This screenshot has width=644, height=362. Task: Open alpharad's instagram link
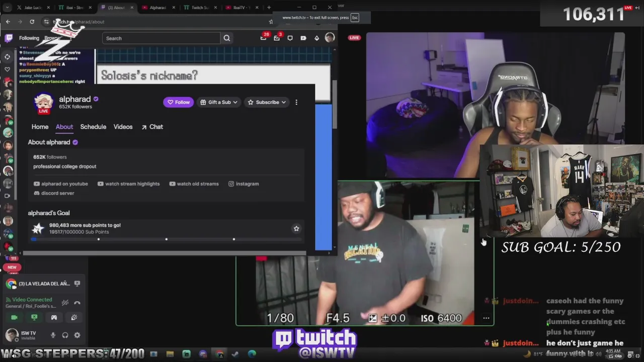tap(244, 184)
